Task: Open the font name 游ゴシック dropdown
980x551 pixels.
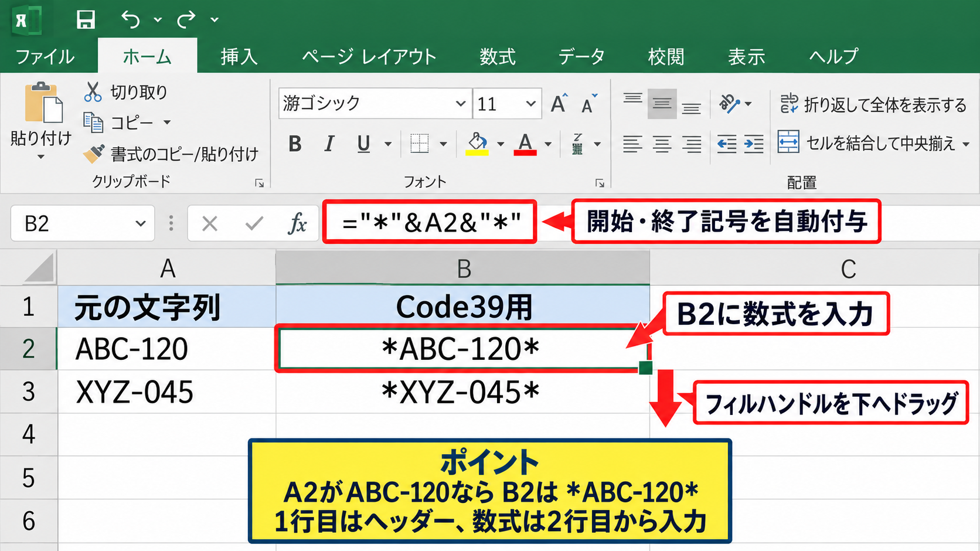Action: (461, 104)
